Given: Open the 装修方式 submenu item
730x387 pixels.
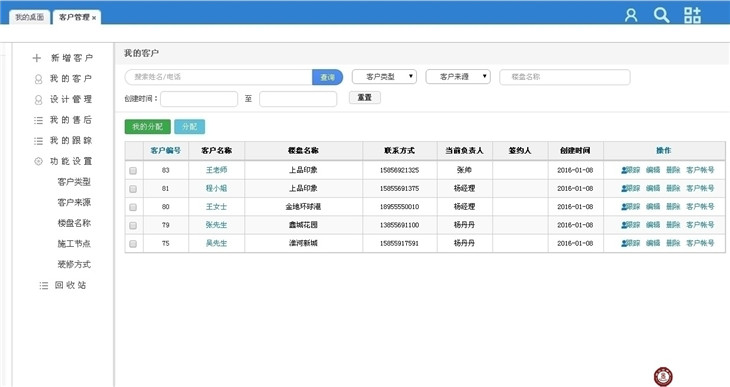Looking at the screenshot, I should pyautogui.click(x=74, y=264).
